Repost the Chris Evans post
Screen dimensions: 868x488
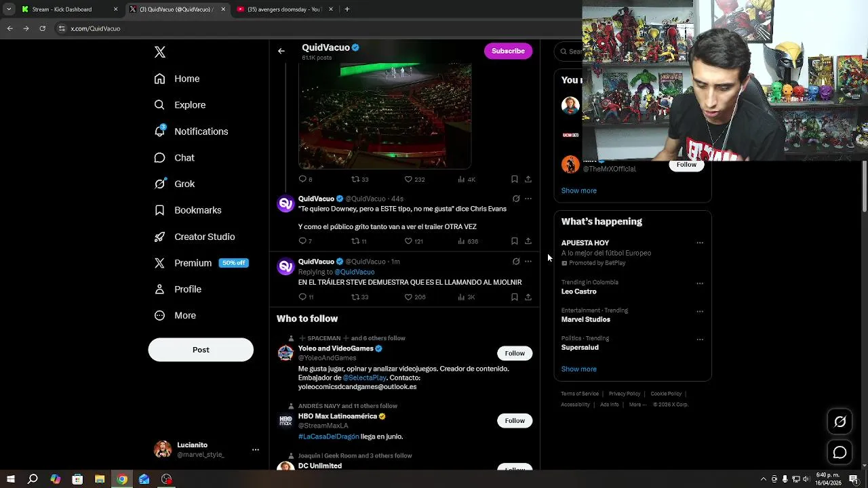click(359, 241)
